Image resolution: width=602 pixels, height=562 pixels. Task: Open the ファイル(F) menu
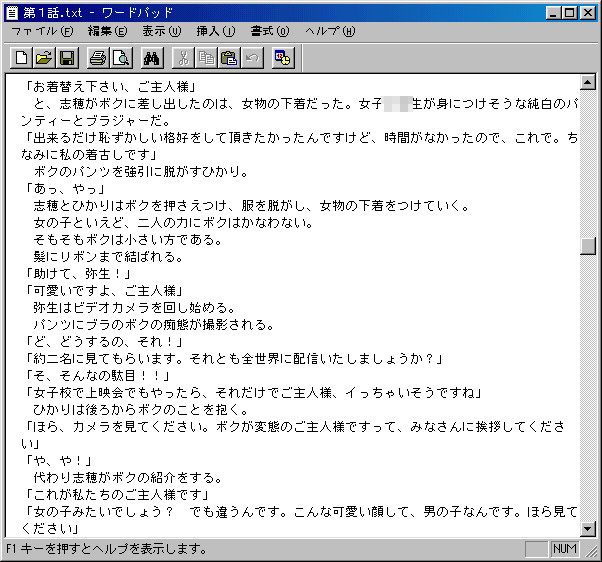[x=41, y=31]
